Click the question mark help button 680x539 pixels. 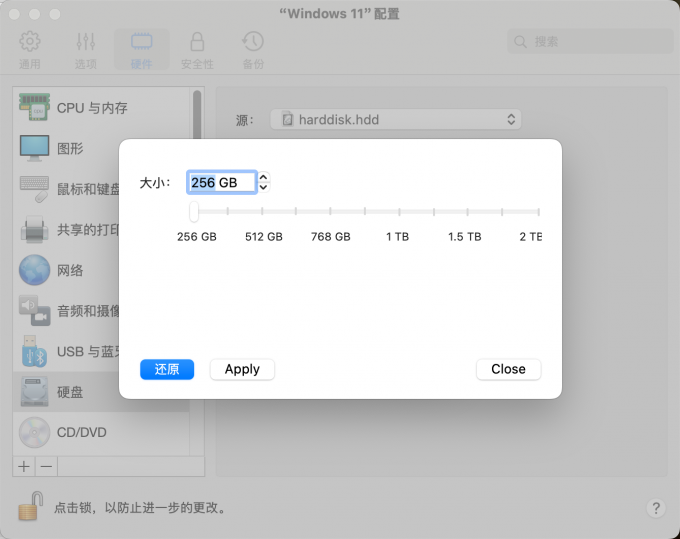[656, 507]
